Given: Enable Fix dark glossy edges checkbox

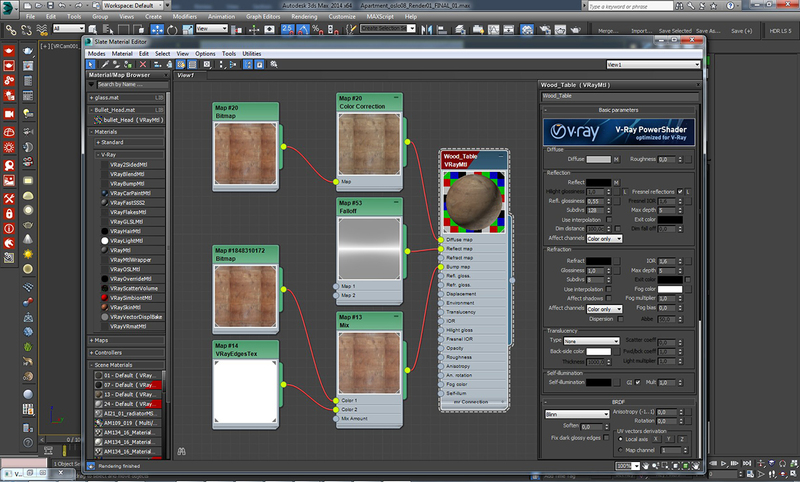Looking at the screenshot, I should 606,438.
